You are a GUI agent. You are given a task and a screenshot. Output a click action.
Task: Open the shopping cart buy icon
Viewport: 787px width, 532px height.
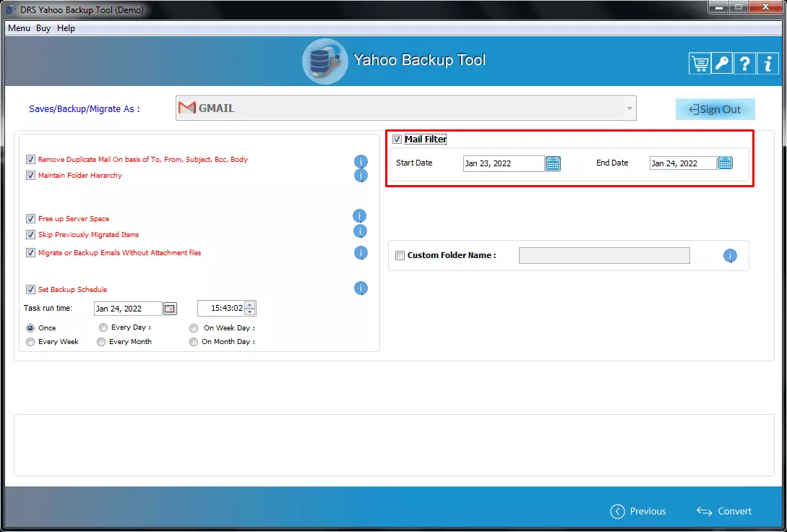[x=699, y=64]
